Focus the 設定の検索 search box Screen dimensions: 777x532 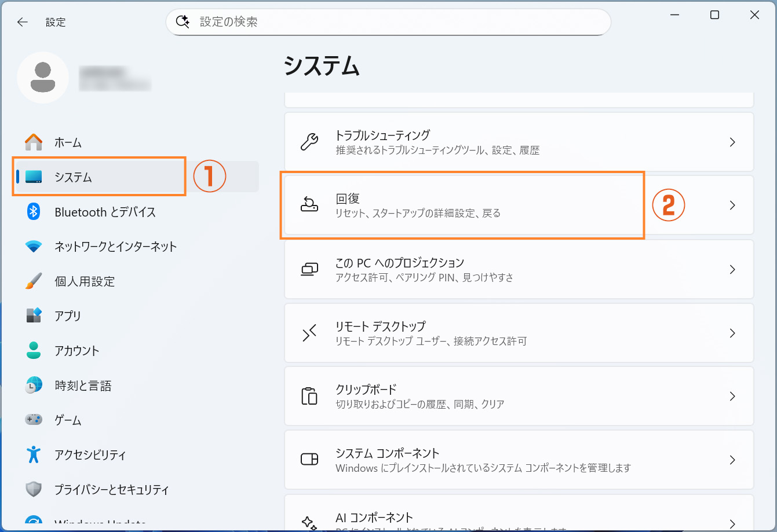[x=388, y=22]
